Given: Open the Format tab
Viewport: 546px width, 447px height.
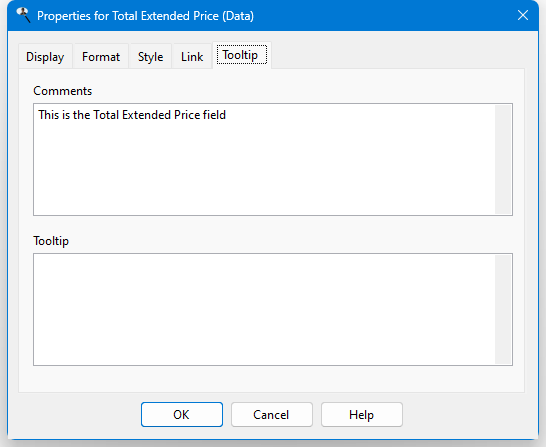Looking at the screenshot, I should pos(101,56).
